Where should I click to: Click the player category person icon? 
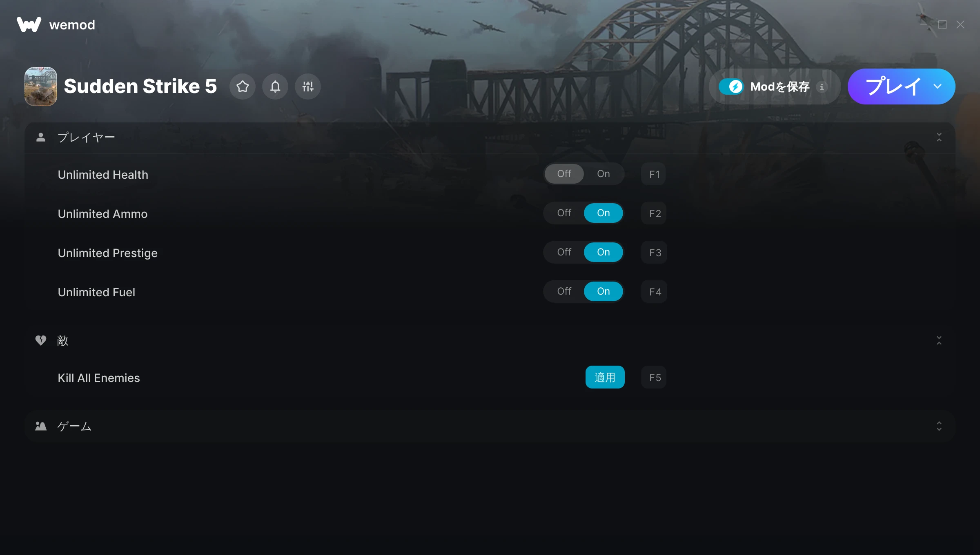pyautogui.click(x=41, y=137)
